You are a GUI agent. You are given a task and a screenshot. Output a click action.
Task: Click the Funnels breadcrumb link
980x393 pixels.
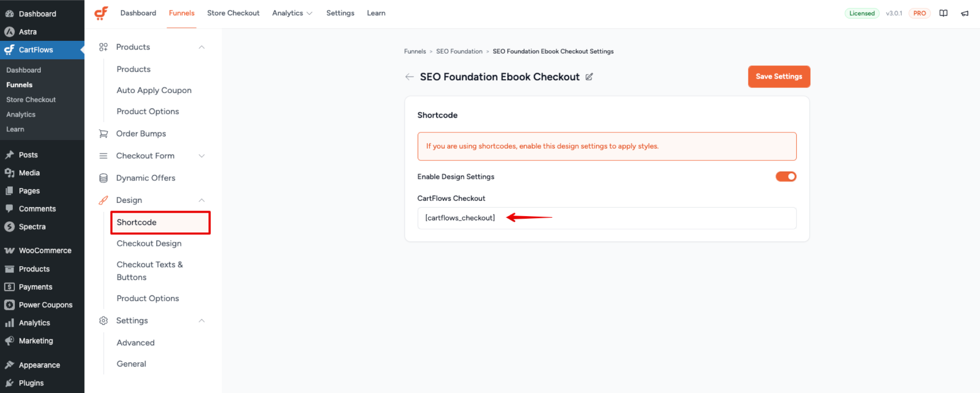(x=415, y=52)
